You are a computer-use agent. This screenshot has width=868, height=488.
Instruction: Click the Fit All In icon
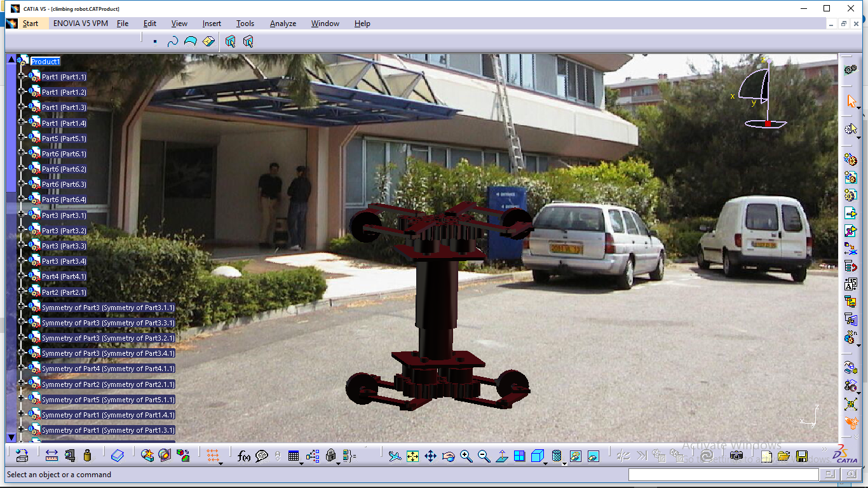(412, 456)
